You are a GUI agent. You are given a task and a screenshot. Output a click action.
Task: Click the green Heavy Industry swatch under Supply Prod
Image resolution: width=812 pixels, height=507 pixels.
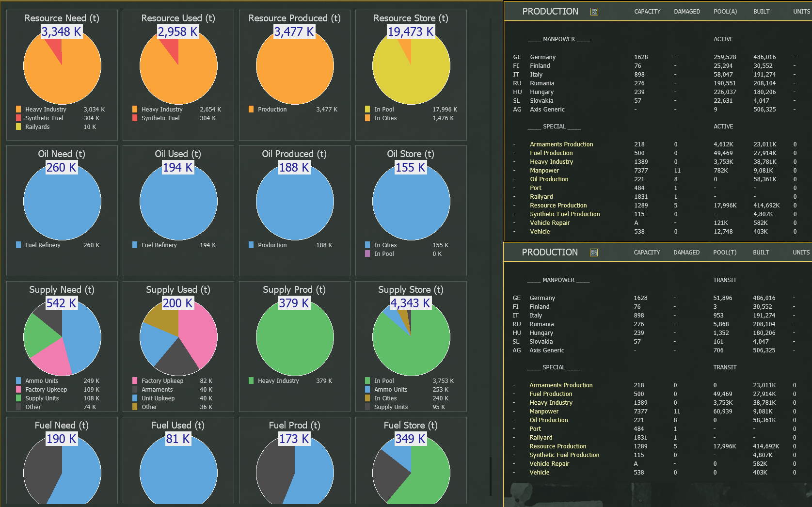pos(251,381)
